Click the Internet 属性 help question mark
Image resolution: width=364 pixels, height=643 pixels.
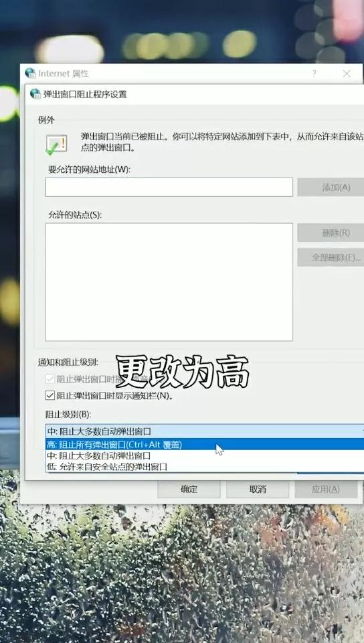[314, 74]
